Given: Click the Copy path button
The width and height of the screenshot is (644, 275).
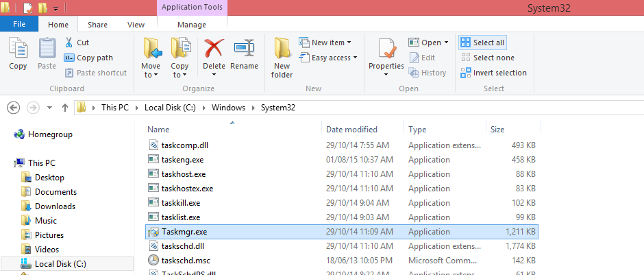Looking at the screenshot, I should click(x=89, y=58).
